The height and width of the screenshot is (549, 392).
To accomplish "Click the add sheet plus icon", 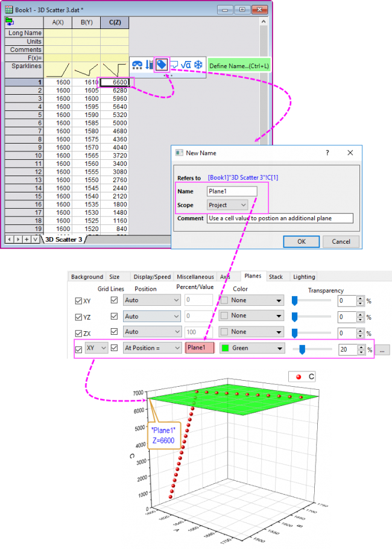I will click(26, 240).
